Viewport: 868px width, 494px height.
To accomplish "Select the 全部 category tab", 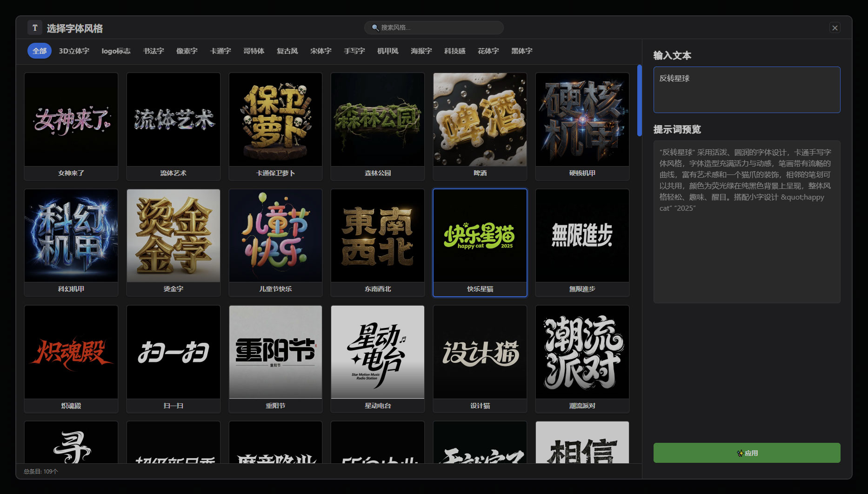I will 40,51.
